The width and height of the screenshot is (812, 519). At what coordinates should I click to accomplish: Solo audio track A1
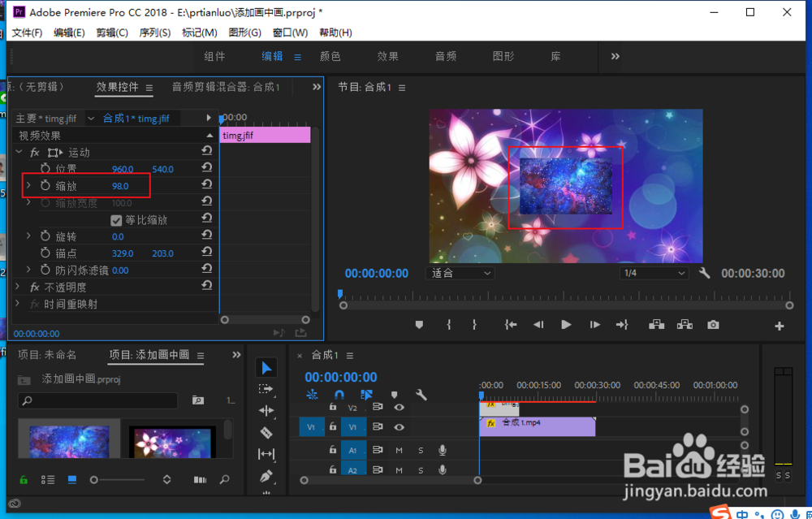(421, 451)
